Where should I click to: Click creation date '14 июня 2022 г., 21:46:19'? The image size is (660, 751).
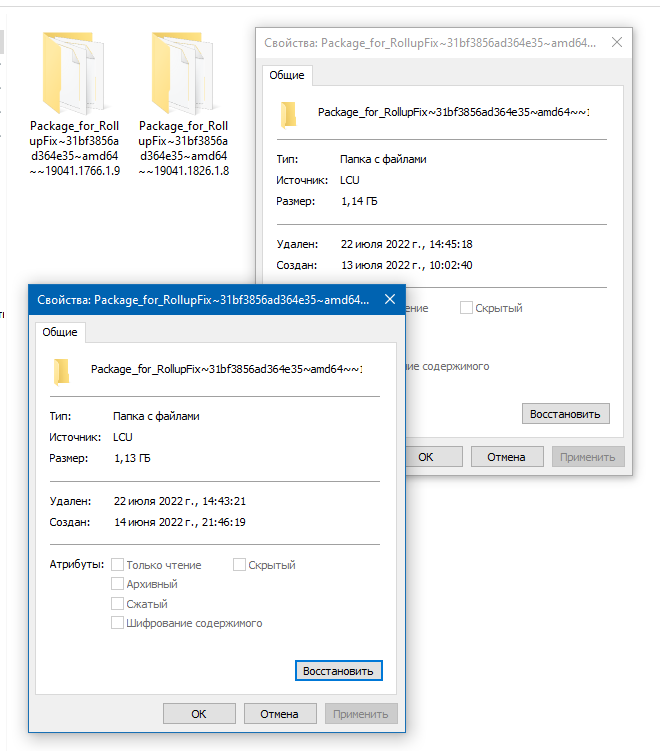tap(180, 523)
